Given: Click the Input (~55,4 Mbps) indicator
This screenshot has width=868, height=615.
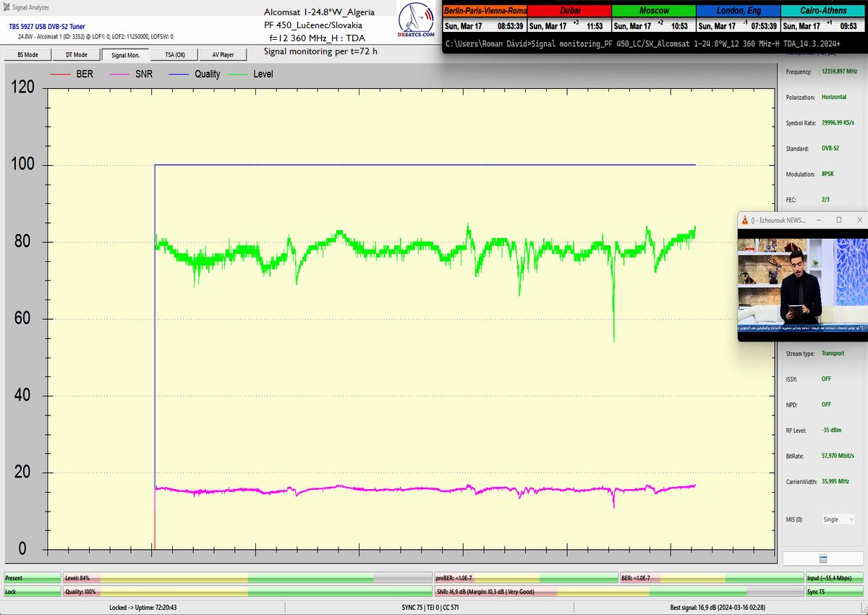Looking at the screenshot, I should coord(835,578).
